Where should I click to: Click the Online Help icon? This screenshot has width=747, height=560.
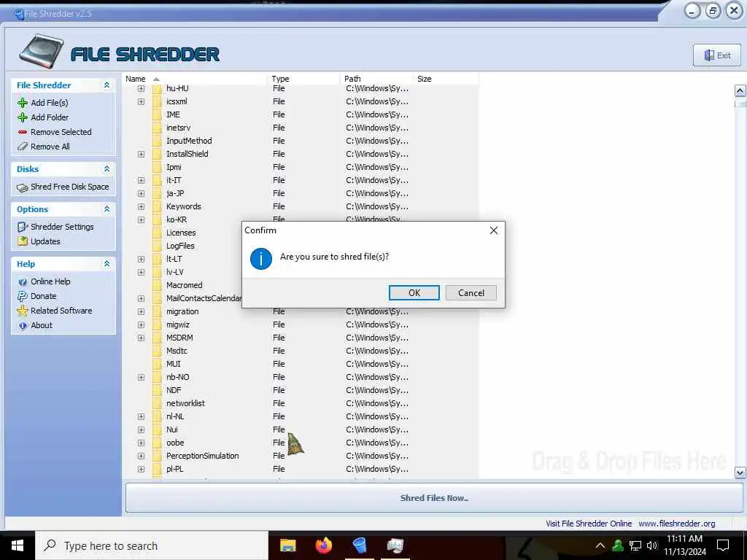tap(23, 281)
